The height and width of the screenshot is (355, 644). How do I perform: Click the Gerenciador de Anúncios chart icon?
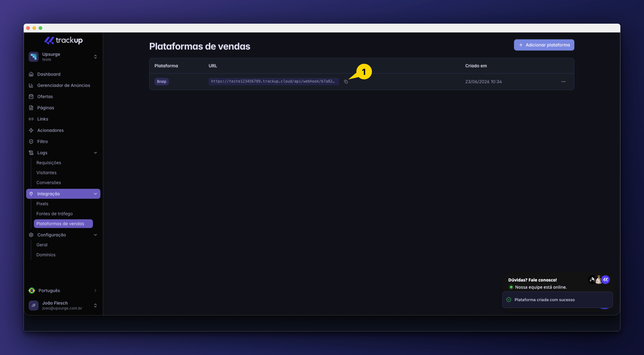tap(31, 85)
